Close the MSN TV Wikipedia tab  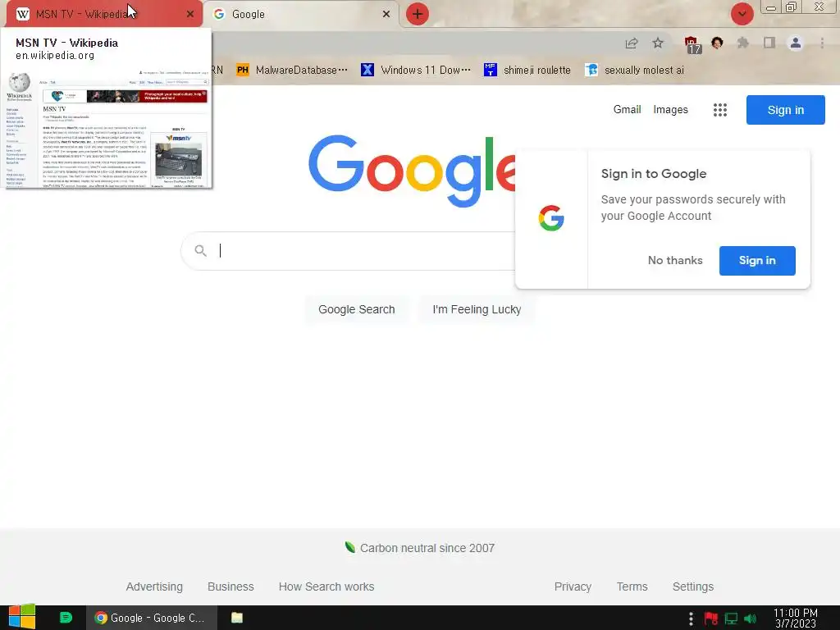pyautogui.click(x=190, y=14)
